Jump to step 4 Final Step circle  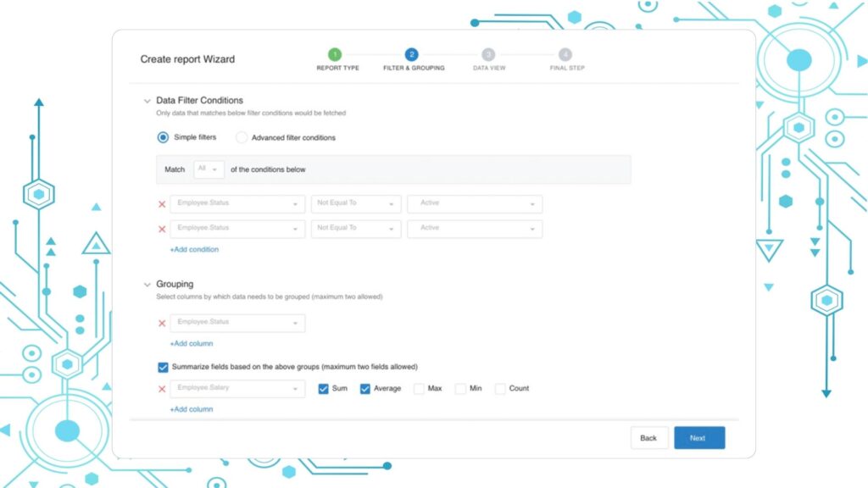[565, 54]
